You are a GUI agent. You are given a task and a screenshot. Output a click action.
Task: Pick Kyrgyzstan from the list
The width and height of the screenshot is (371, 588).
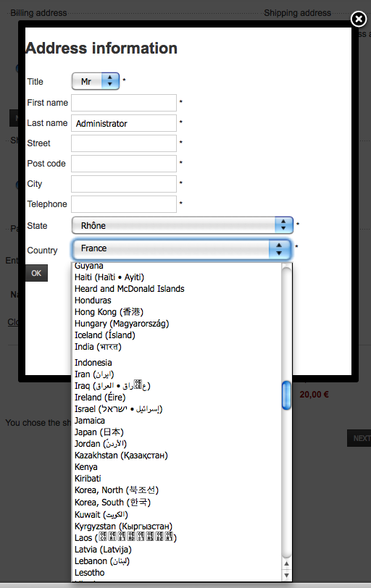coord(176,526)
